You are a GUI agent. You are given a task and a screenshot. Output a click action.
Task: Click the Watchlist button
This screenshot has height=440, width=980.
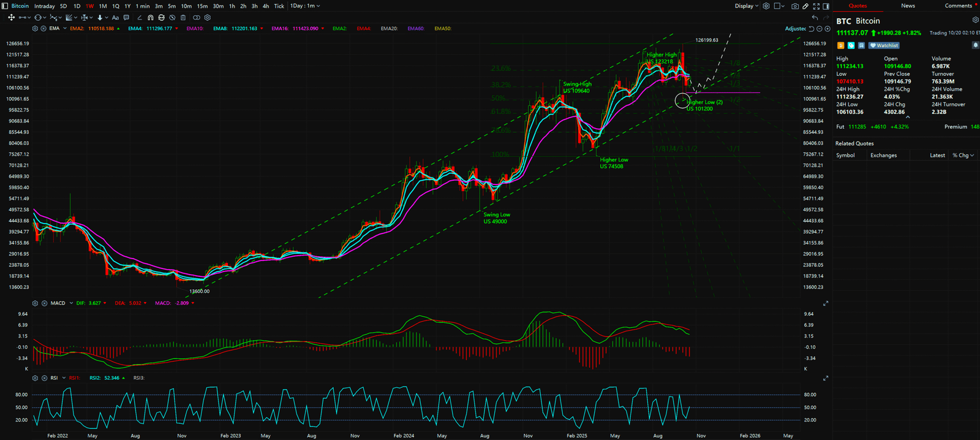click(x=883, y=45)
